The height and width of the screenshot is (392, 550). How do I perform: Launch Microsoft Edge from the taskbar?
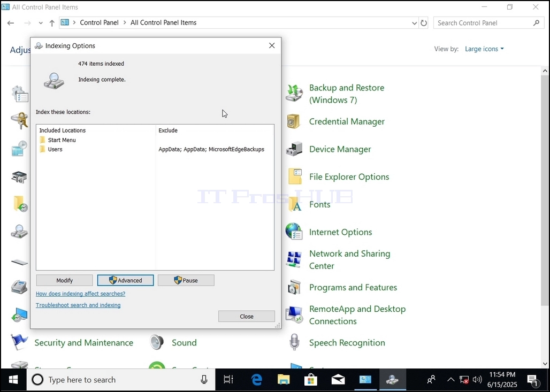[x=256, y=380]
